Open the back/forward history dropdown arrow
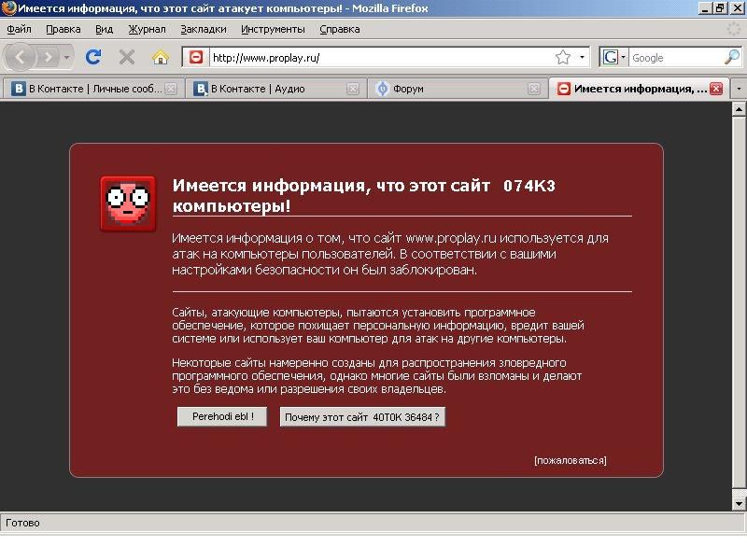The image size is (747, 560). 66,58
